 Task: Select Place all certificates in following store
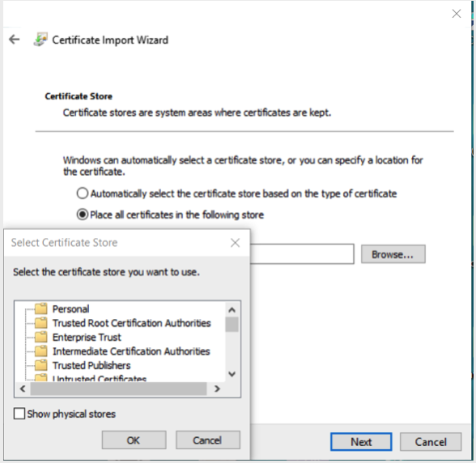coord(83,215)
